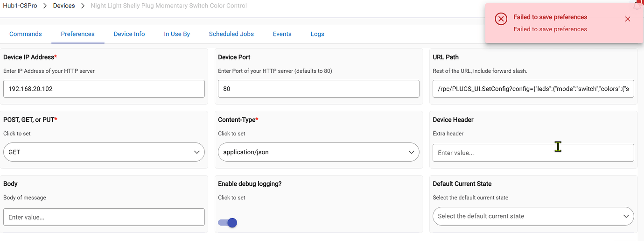This screenshot has width=644, height=241.
Task: Click the Hub1-C8Pro breadcrumb link
Action: click(20, 6)
